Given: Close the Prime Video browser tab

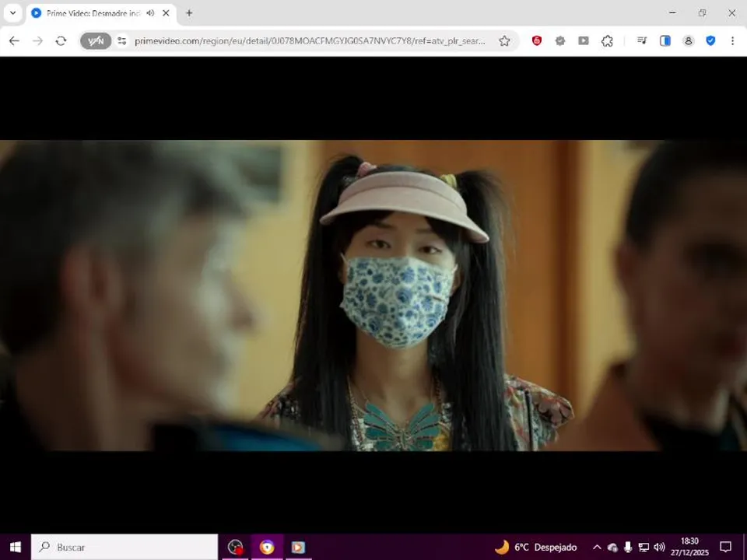Looking at the screenshot, I should 166,13.
